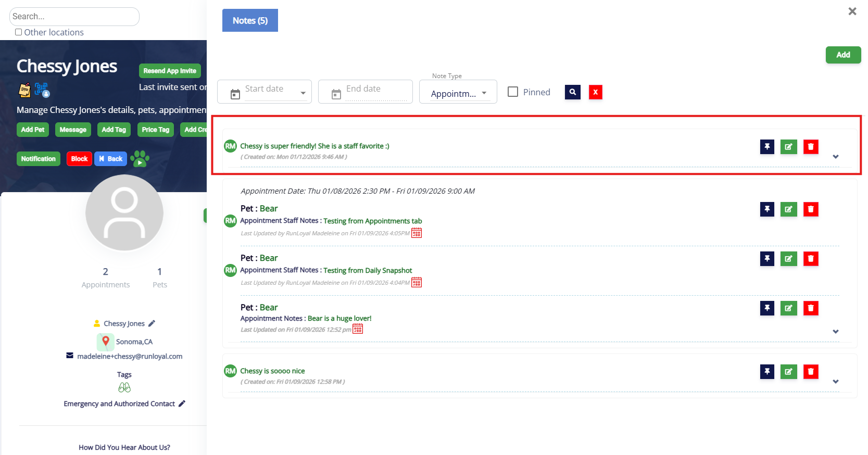868x455 pixels.
Task: Enable the Other locations checkbox
Action: 19,32
